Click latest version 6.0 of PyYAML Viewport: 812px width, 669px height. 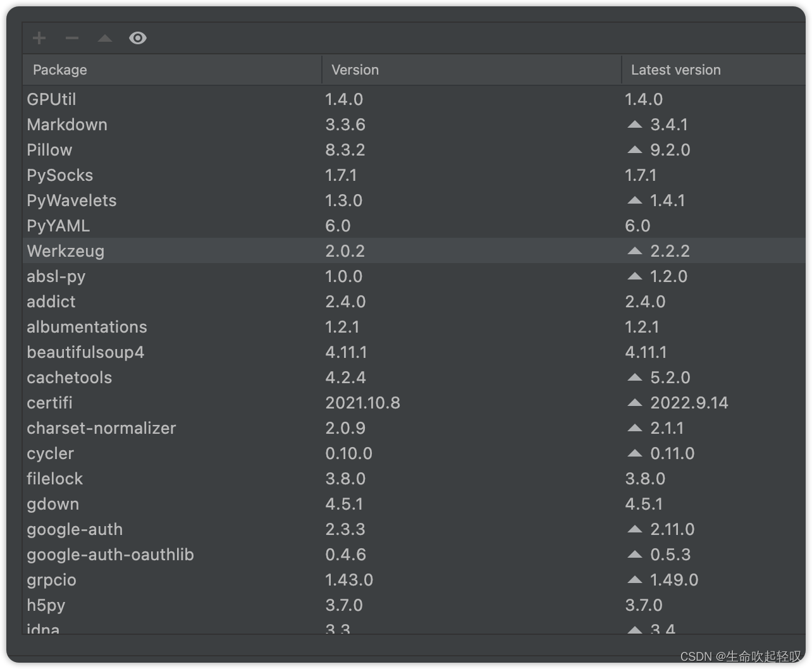click(637, 226)
